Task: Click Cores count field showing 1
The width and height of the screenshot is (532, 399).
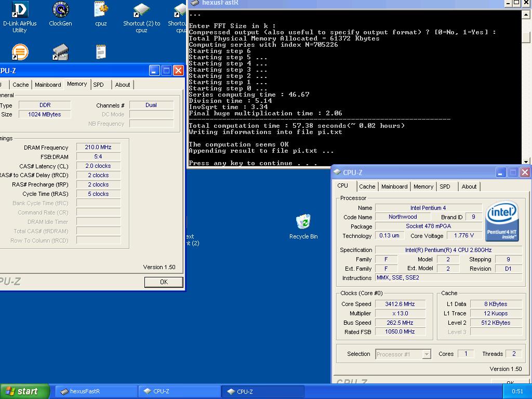Action: (x=466, y=354)
